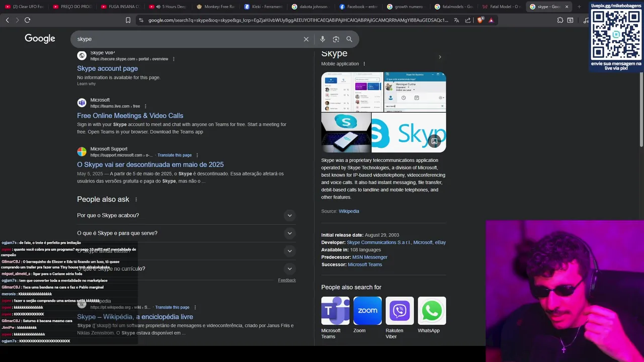Switch to the growth numero tab
Screen dimensions: 644x362
(x=407, y=7)
